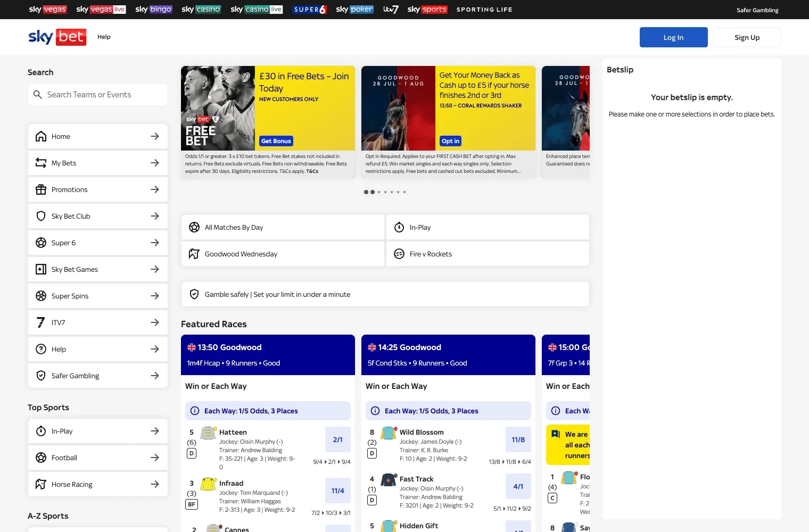Open Promotions in sidebar
Viewport: 809px width, 532px height.
pyautogui.click(x=98, y=189)
